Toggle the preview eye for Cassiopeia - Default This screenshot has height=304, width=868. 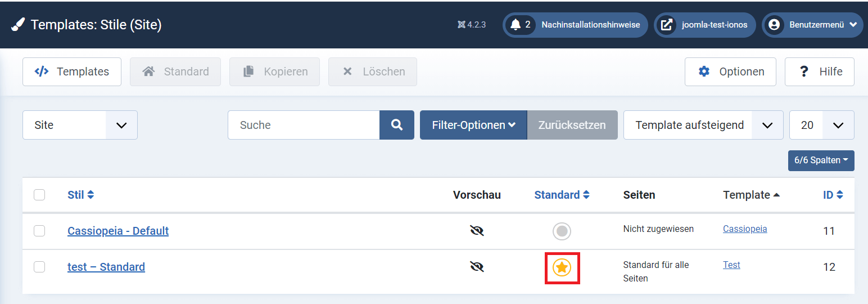coord(477,231)
